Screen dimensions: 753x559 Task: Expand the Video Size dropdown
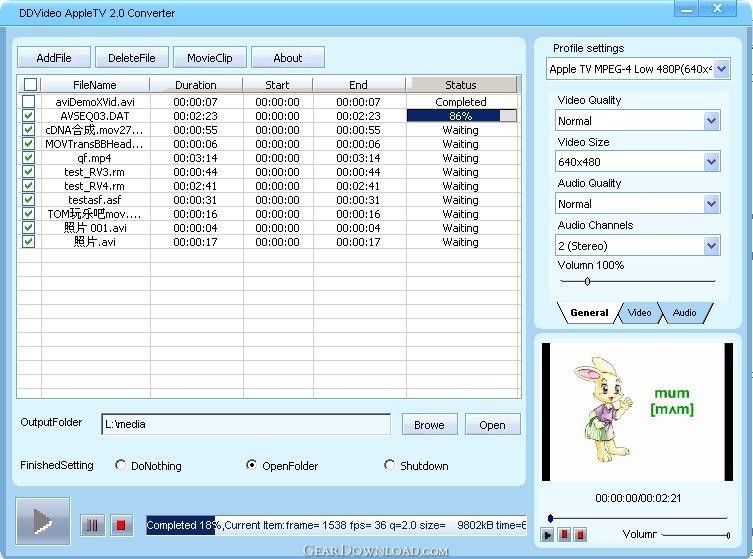pyautogui.click(x=712, y=162)
